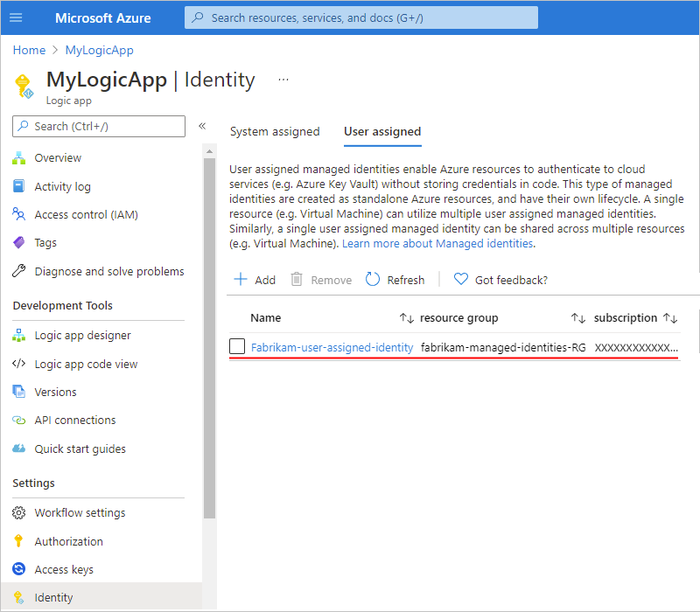Click the sidebar Identity key icon
The height and width of the screenshot is (612, 700).
[x=18, y=598]
